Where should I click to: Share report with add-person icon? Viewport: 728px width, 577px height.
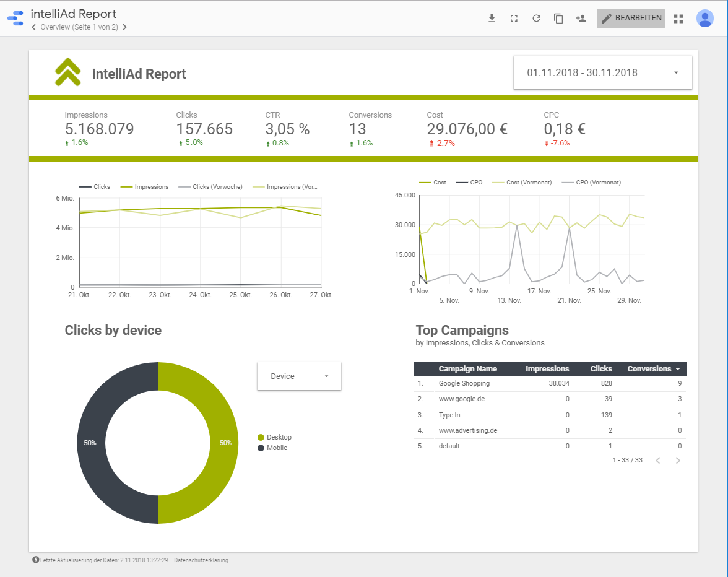pos(581,19)
